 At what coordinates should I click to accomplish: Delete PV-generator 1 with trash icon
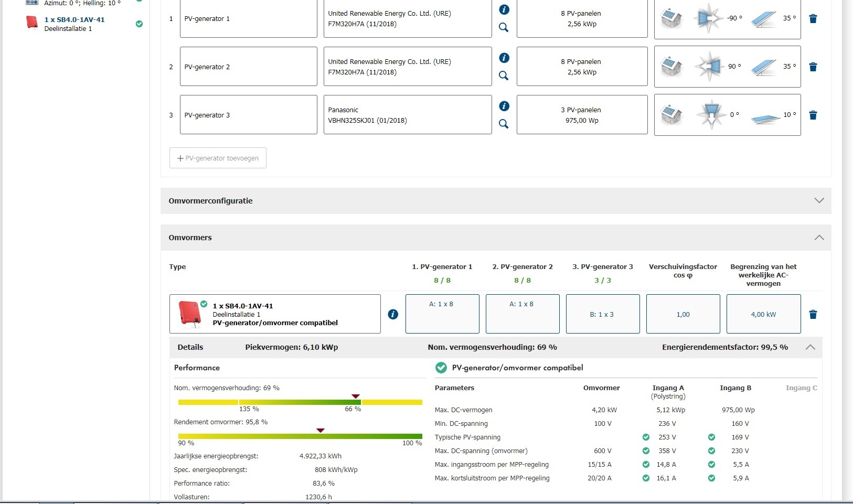813,19
